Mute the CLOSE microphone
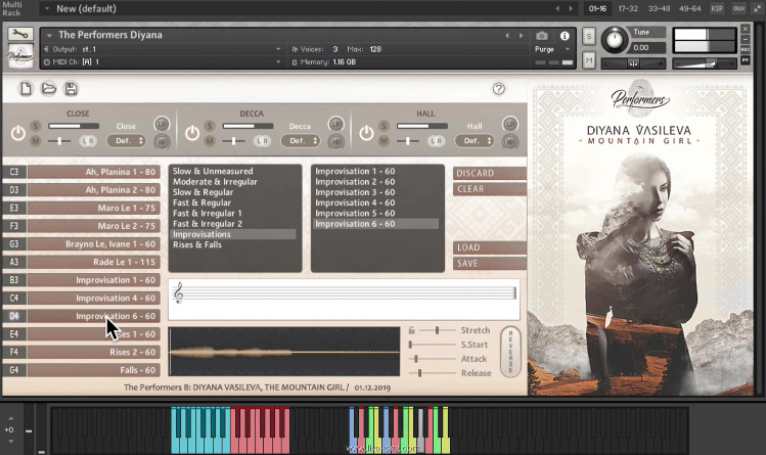Image resolution: width=766 pixels, height=455 pixels. pyautogui.click(x=35, y=141)
